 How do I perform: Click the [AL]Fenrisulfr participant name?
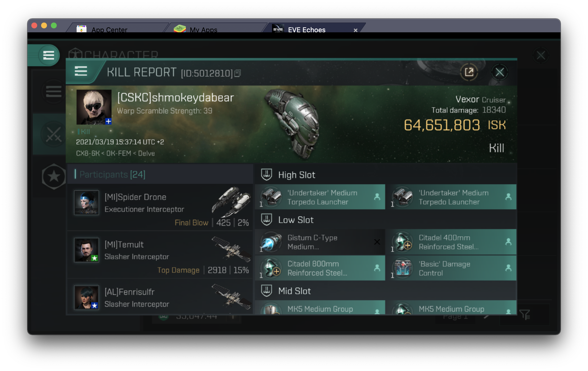coord(130,292)
